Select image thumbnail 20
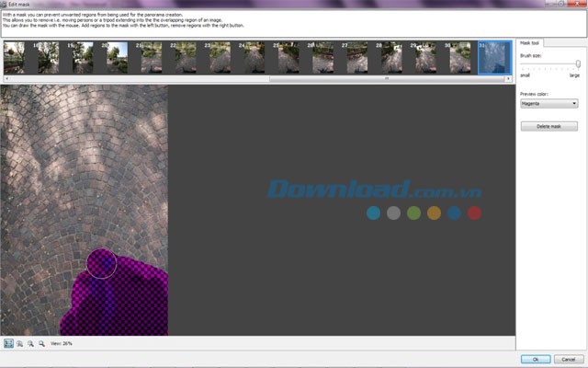Image resolution: width=588 pixels, height=368 pixels. pos(117,58)
